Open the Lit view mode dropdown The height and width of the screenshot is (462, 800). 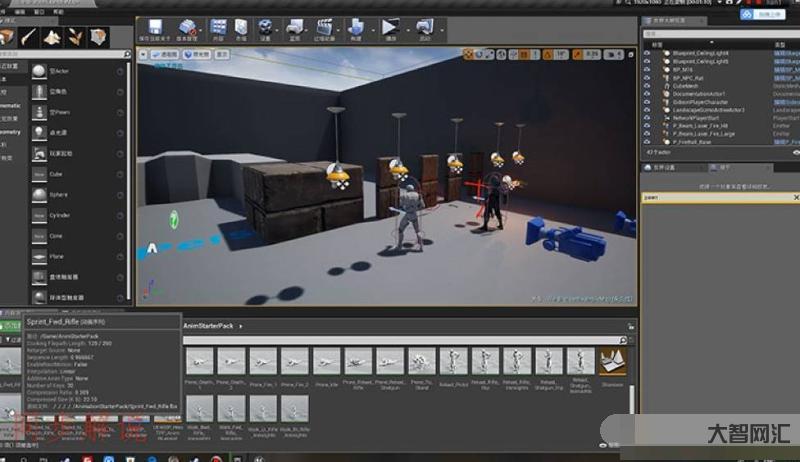[x=199, y=53]
